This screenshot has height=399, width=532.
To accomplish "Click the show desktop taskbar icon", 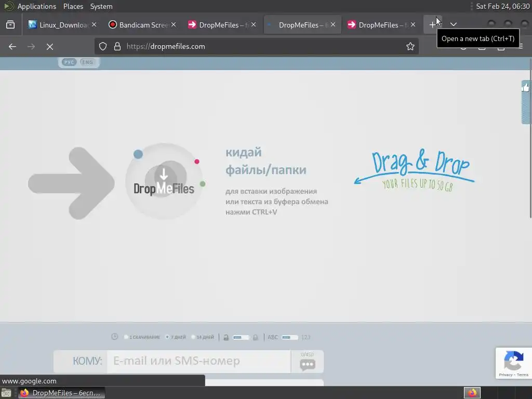I will [6, 393].
